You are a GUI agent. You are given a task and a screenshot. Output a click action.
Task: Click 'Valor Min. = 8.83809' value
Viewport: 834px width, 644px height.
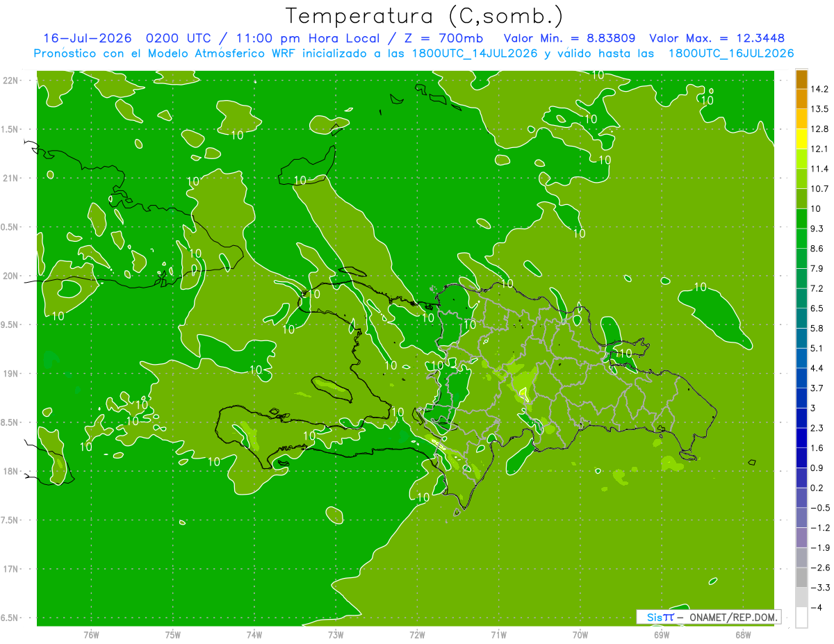coord(569,38)
